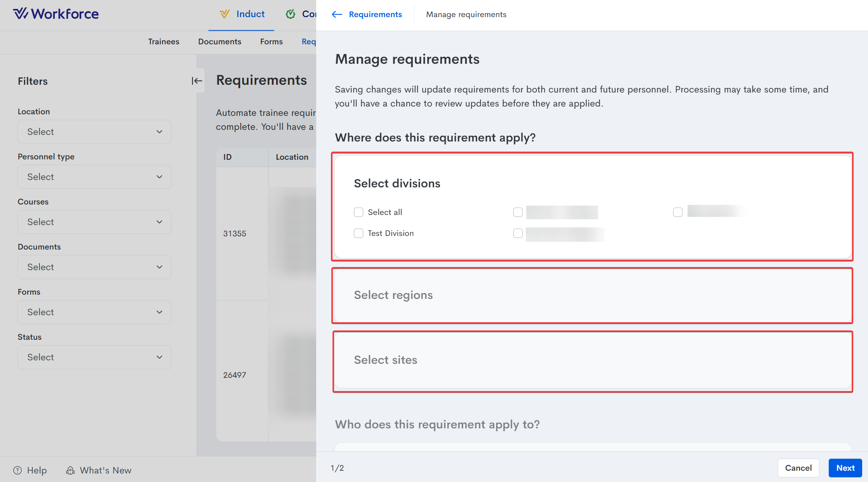The width and height of the screenshot is (868, 482).
Task: Collapse the Filters panel with the arrow icon
Action: coord(197,81)
